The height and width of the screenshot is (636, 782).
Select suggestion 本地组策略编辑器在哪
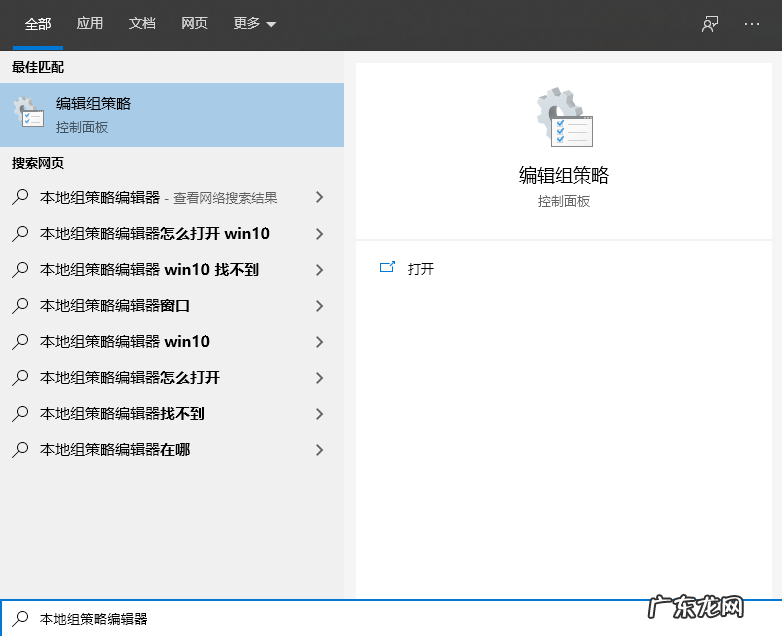coord(172,450)
